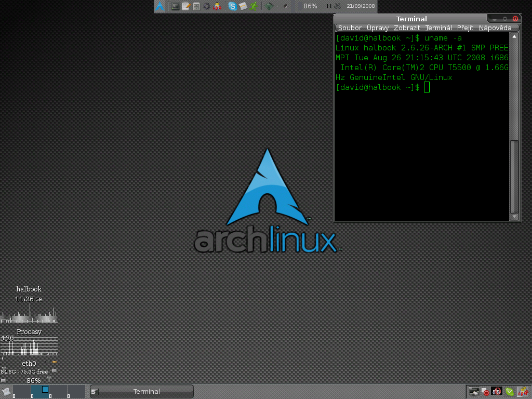Click the green running man icon
This screenshot has height=399, width=532.
click(254, 6)
